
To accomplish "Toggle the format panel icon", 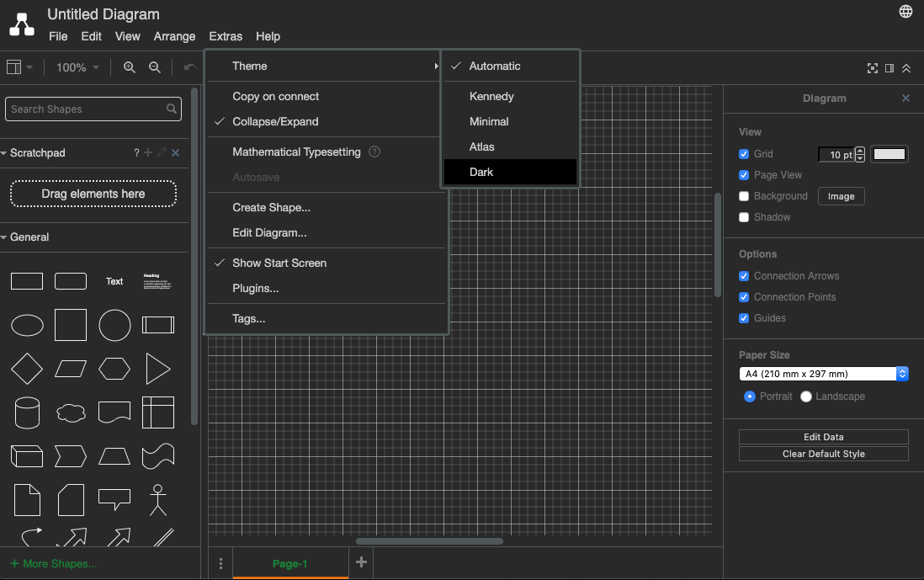I will pos(889,68).
